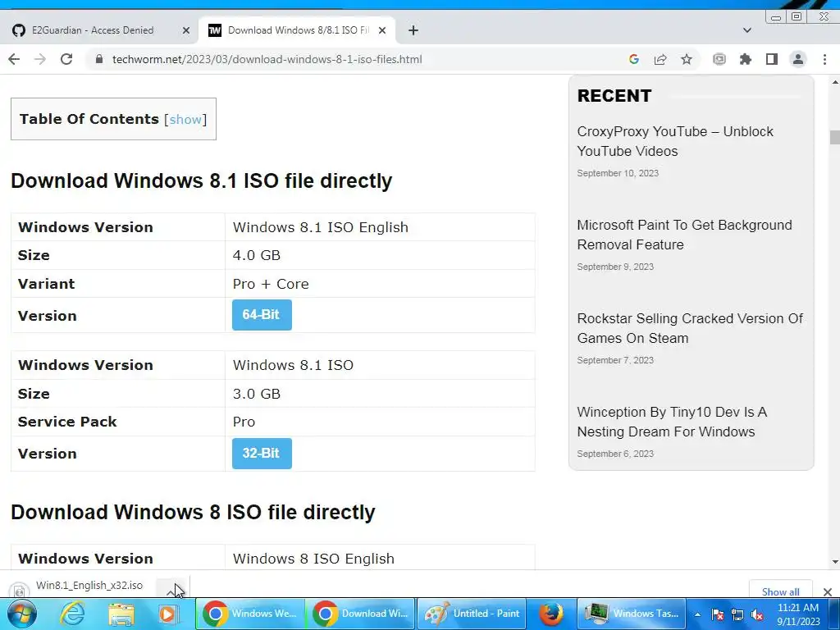Viewport: 840px width, 630px height.
Task: Reload the techworm page
Action: coord(66,59)
